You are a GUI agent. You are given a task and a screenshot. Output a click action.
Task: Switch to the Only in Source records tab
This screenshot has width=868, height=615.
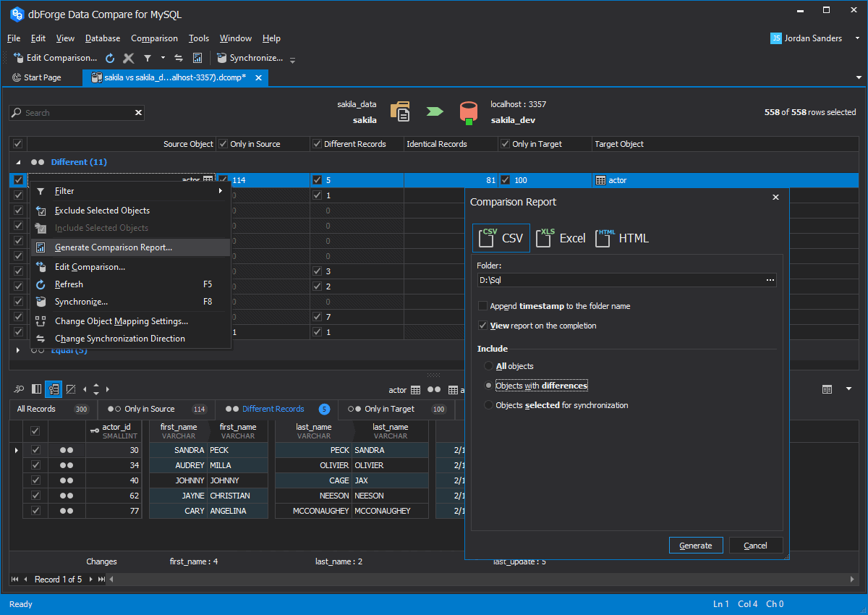pos(157,409)
